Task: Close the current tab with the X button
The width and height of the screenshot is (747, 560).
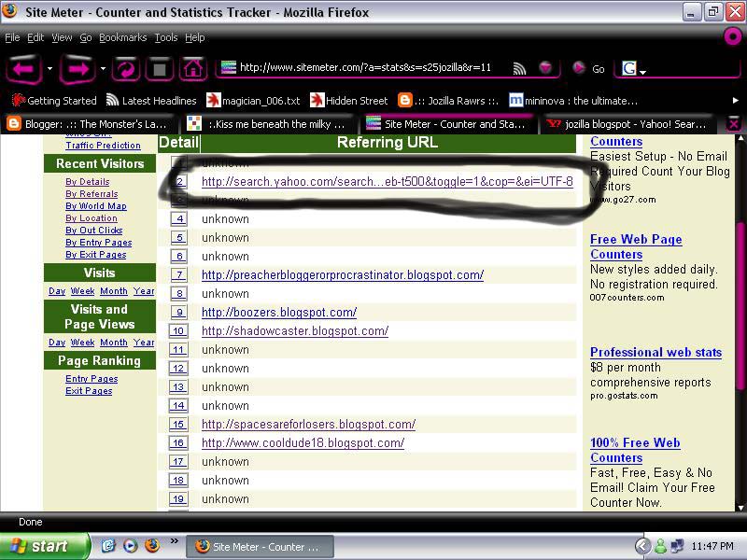Action: pos(734,124)
